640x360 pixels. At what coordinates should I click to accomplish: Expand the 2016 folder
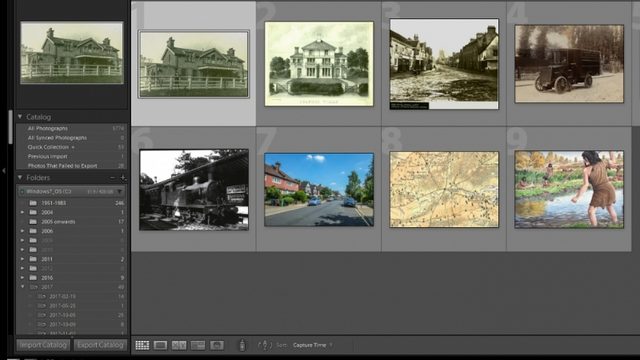[22, 278]
